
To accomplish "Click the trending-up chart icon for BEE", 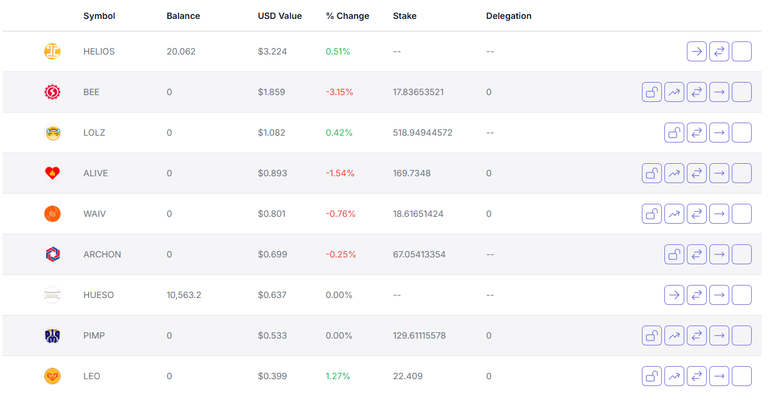I will coord(674,92).
